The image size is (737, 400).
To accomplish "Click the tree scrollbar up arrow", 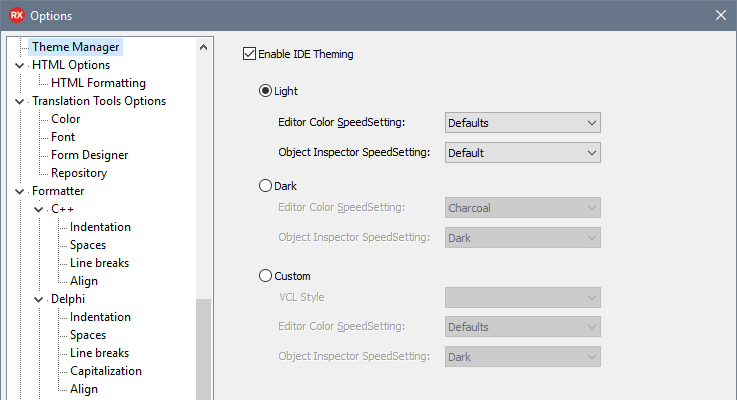I will point(203,47).
